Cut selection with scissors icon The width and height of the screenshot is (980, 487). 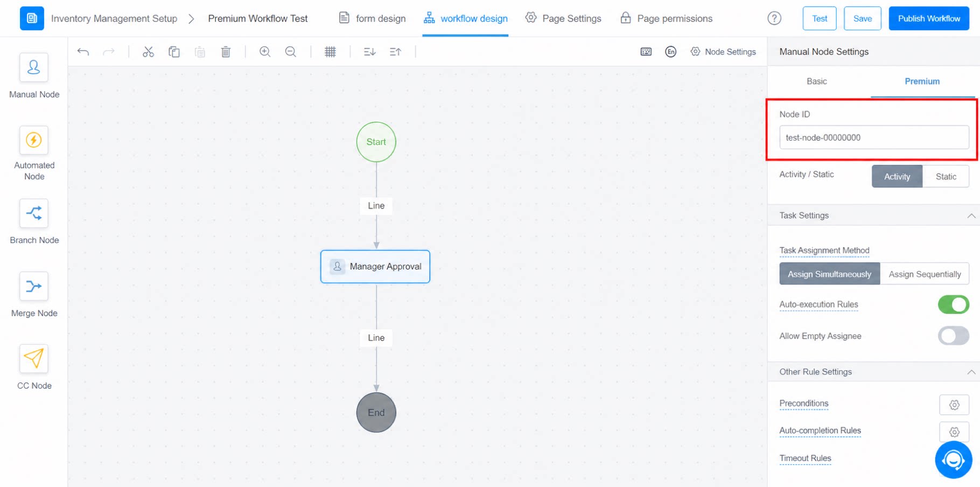(x=148, y=52)
